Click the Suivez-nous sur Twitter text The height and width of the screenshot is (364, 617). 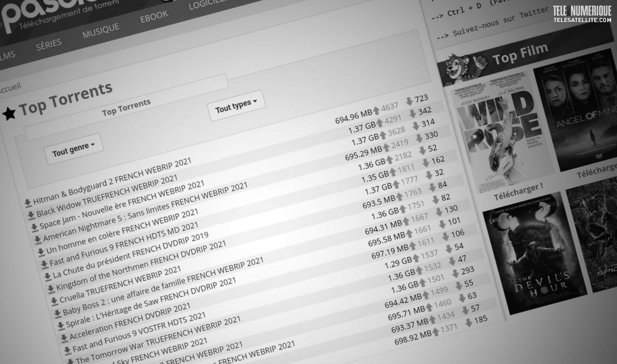pos(501,22)
